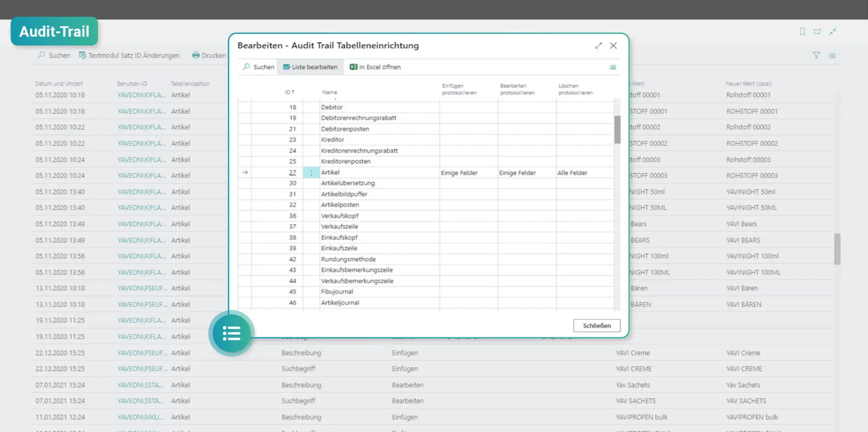868x432 pixels.
Task: Click the Neuer Wert (lokal) column header
Action: pos(748,84)
